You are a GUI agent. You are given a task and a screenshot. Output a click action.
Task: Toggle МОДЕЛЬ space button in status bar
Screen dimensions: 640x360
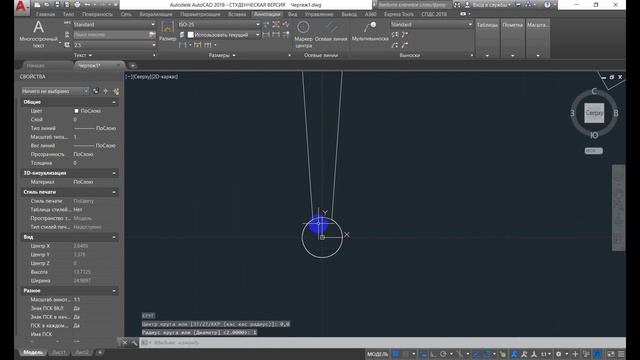click(x=377, y=354)
